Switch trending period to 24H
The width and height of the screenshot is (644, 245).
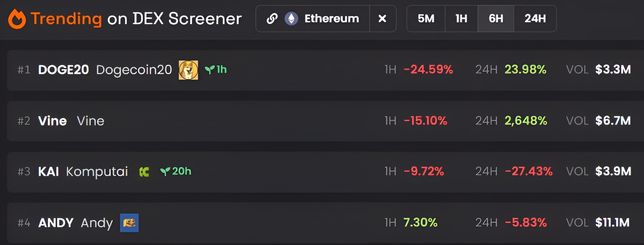[535, 19]
